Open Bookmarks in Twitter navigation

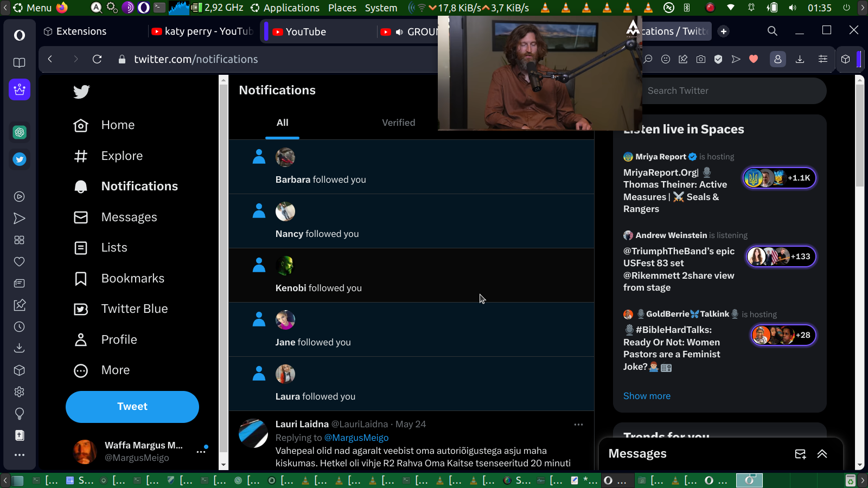click(119, 279)
